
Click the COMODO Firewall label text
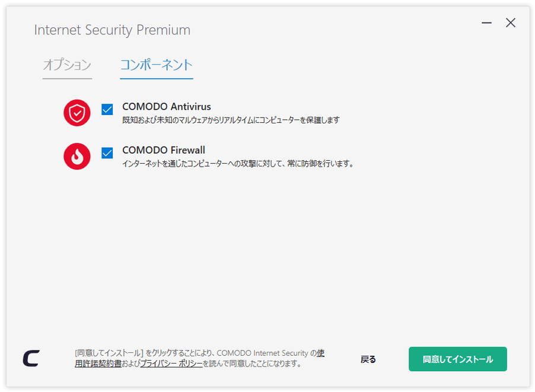tap(164, 150)
